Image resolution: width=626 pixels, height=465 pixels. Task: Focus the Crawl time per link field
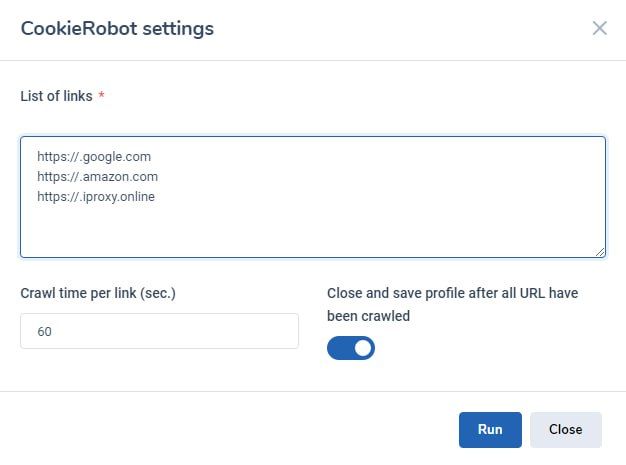pos(159,331)
